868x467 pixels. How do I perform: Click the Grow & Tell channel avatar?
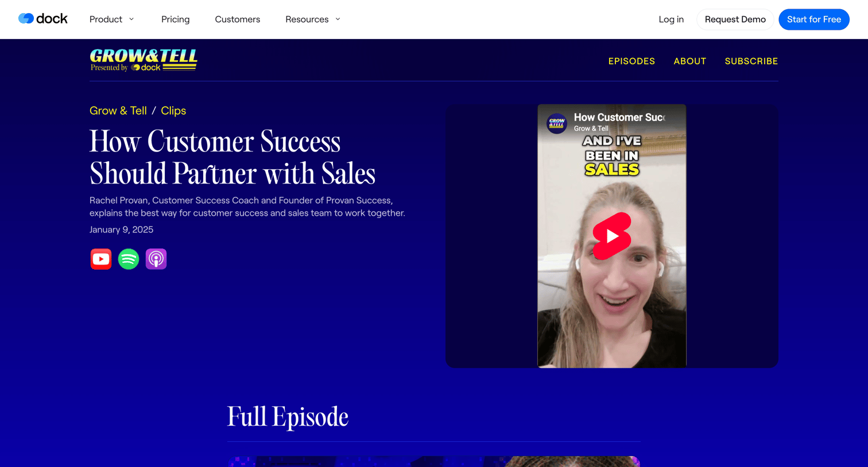click(x=557, y=123)
